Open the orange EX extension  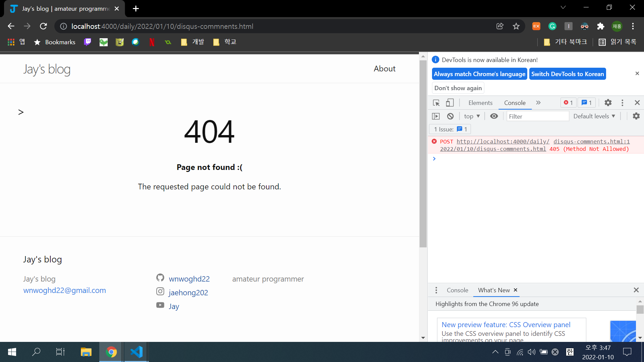536,26
